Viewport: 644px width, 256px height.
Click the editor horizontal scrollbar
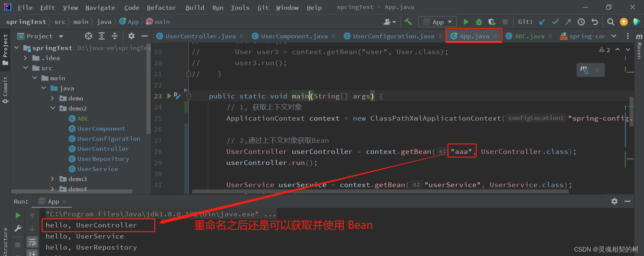[x=380, y=192]
